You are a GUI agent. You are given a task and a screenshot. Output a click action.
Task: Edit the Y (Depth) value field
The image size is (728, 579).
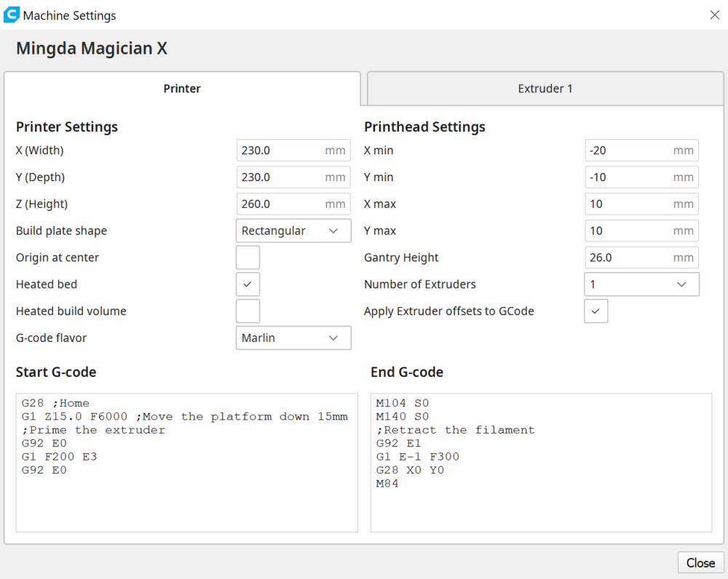point(293,177)
